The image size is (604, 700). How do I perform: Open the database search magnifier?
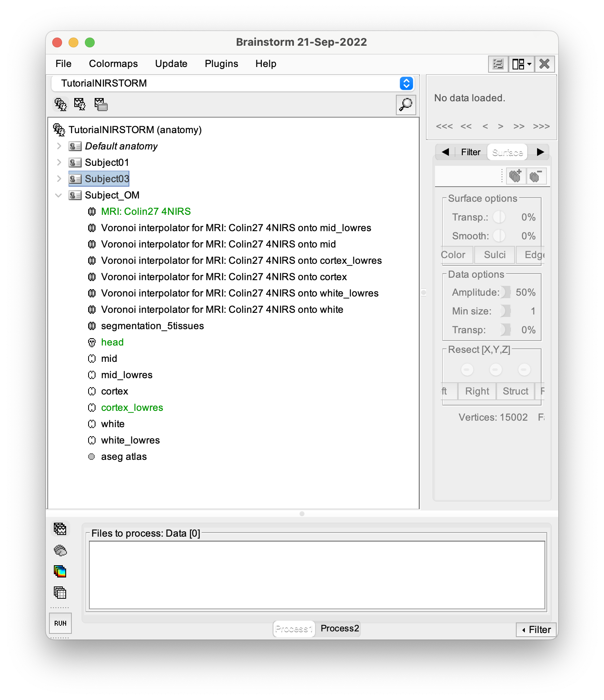406,105
